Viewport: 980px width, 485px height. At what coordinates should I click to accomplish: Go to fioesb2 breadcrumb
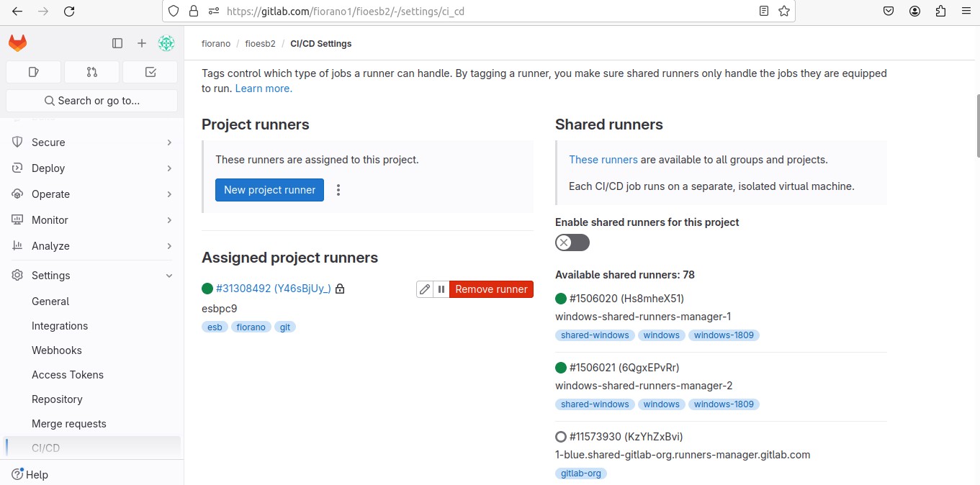(x=260, y=44)
